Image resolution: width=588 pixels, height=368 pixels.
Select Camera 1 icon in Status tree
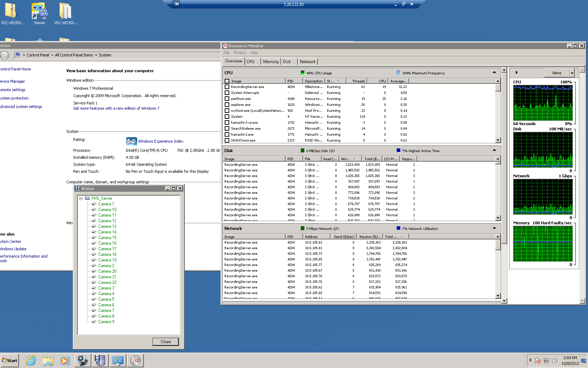[94, 204]
